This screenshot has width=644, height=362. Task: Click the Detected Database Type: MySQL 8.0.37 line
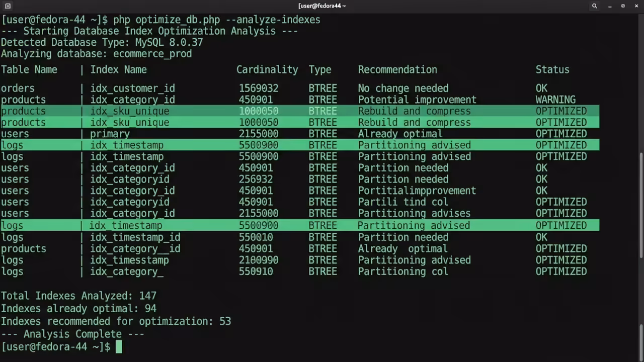(x=102, y=42)
